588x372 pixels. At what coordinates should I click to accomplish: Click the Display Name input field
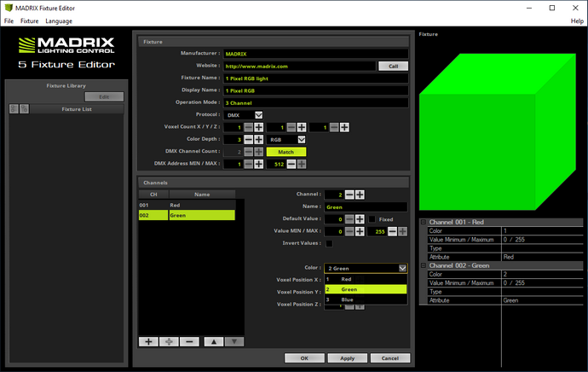coord(316,90)
